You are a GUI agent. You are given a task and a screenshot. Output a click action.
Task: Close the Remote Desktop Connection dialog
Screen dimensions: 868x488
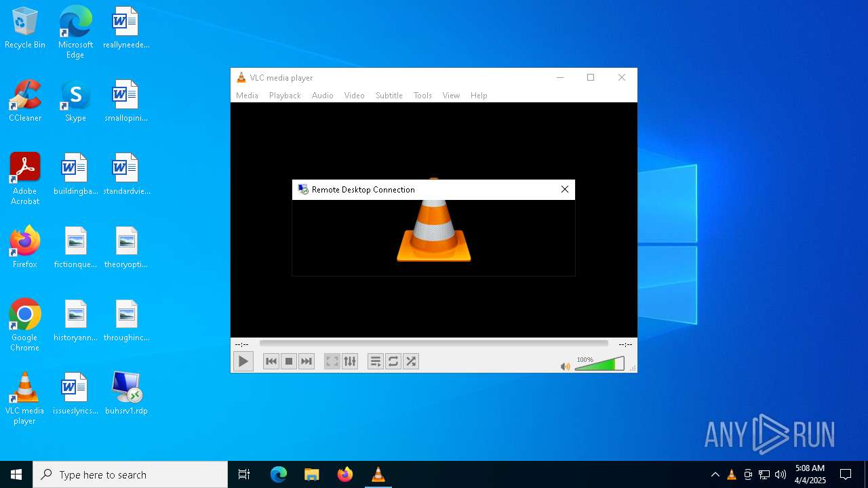[565, 190]
